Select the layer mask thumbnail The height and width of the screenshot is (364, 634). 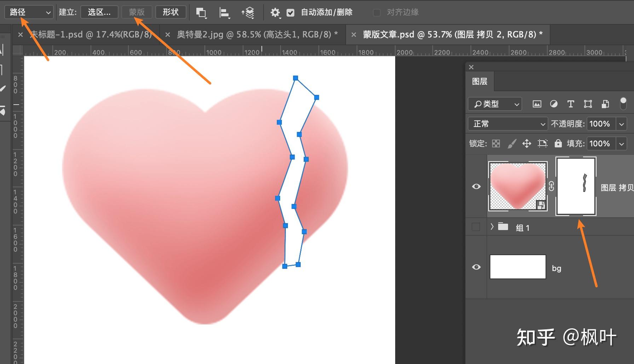[576, 186]
